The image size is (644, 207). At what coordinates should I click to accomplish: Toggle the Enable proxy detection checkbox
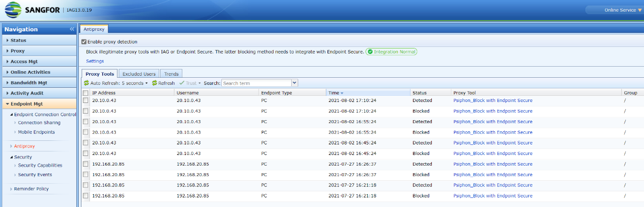point(84,42)
